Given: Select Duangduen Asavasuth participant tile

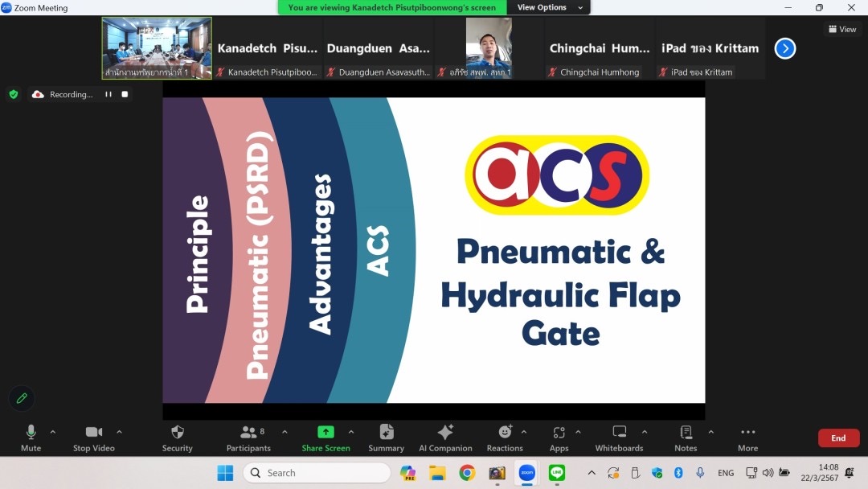Looking at the screenshot, I should 378,48.
